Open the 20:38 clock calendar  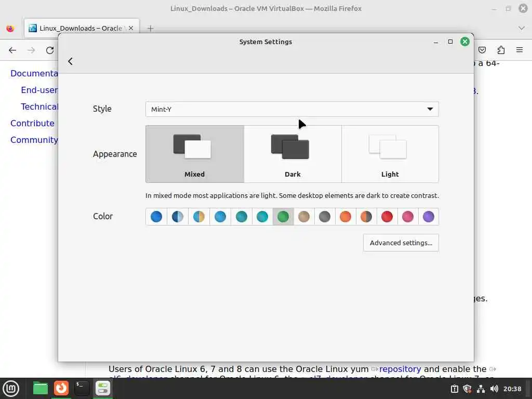coord(512,389)
